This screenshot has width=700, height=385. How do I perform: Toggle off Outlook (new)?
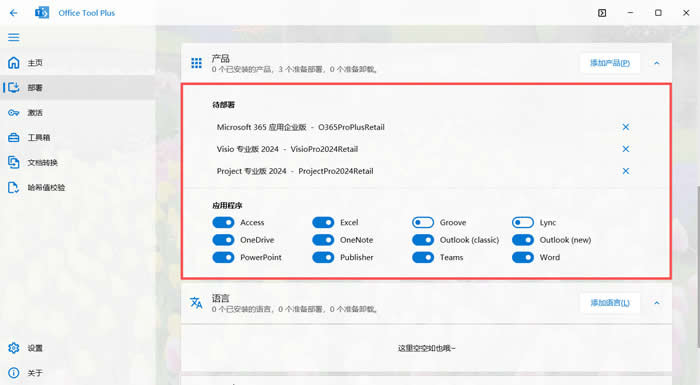[x=523, y=240]
